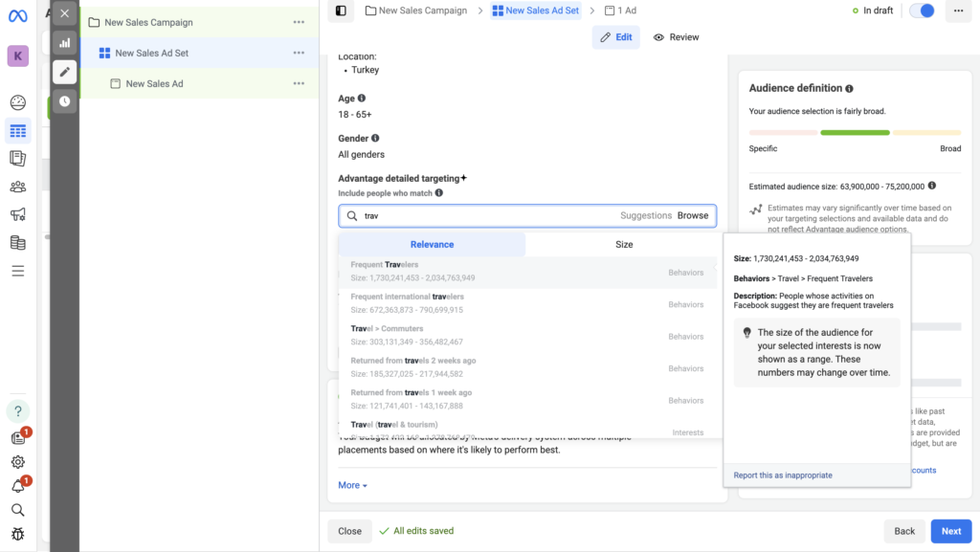This screenshot has width=980, height=552.
Task: Open the search magnifier in left sidebar
Action: pos(17,510)
